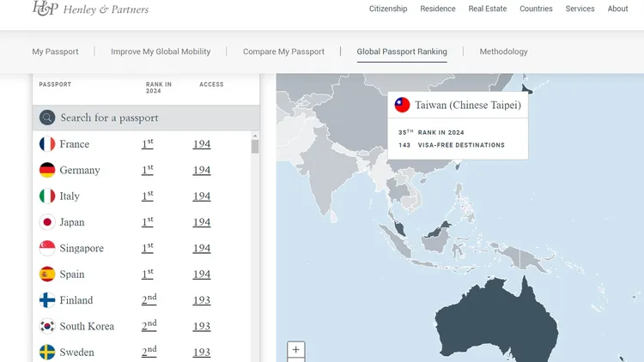Image resolution: width=644 pixels, height=362 pixels.
Task: Select the My Passport tab
Action: coord(55,51)
